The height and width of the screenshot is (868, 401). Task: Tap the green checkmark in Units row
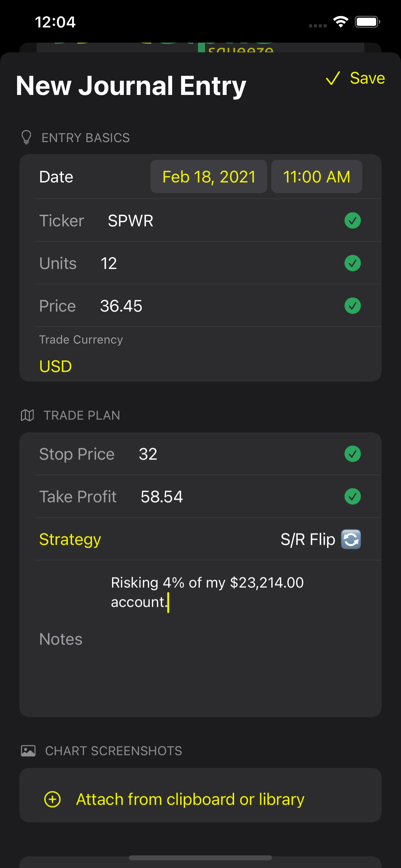point(353,263)
